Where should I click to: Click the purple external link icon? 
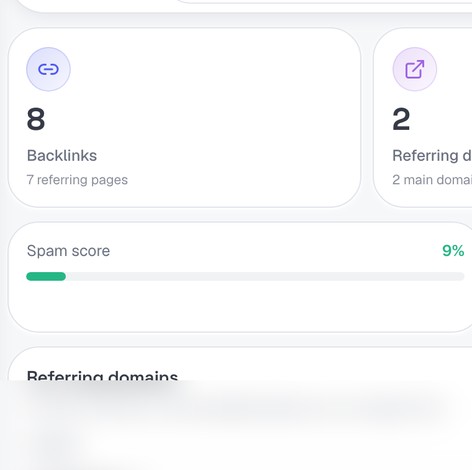pos(415,69)
